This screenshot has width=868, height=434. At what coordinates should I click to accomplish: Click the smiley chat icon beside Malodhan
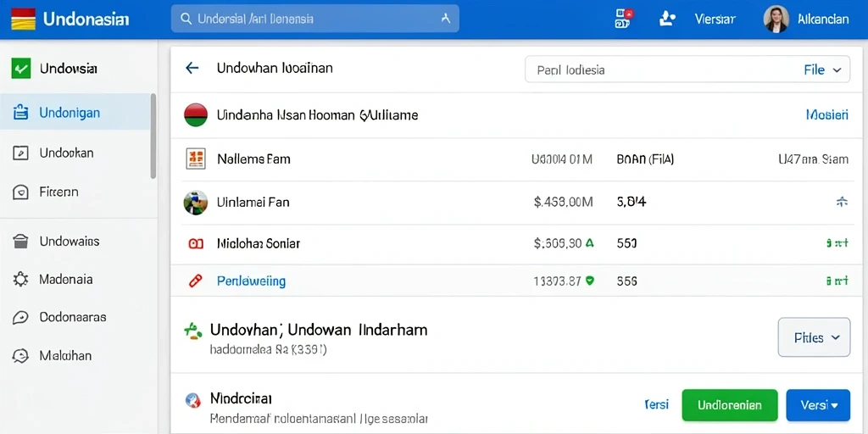[x=20, y=355]
